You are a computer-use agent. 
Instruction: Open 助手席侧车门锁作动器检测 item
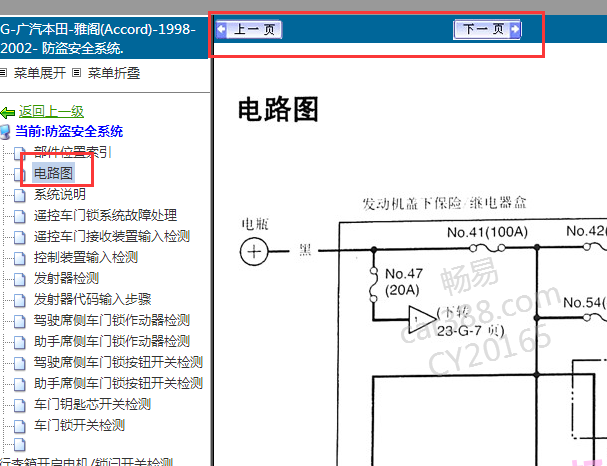[x=111, y=341]
